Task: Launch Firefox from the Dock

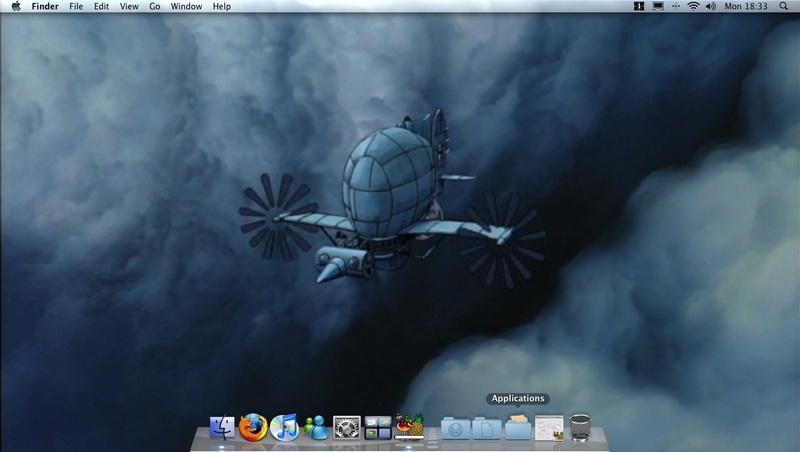Action: pos(253,427)
